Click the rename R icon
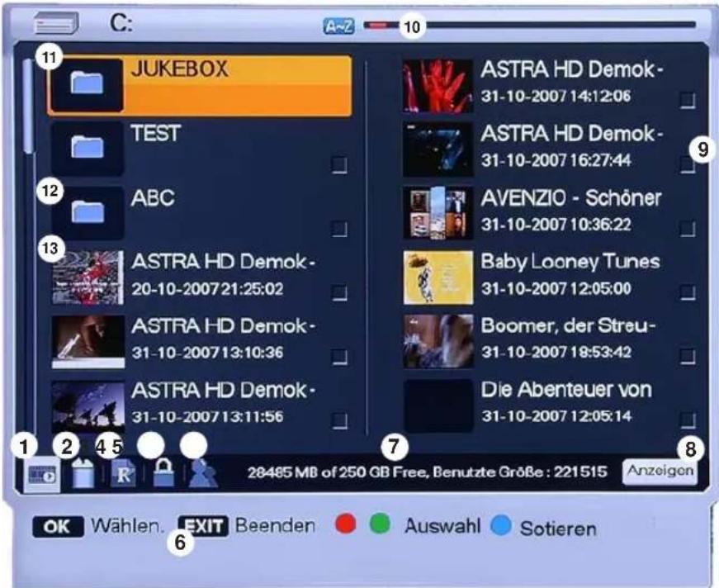Screen dimensions: 719x588 [x=123, y=474]
